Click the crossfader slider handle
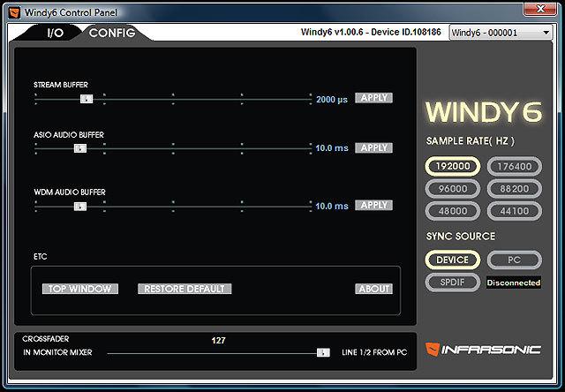Image resolution: width=565 pixels, height=392 pixels. pyautogui.click(x=323, y=352)
